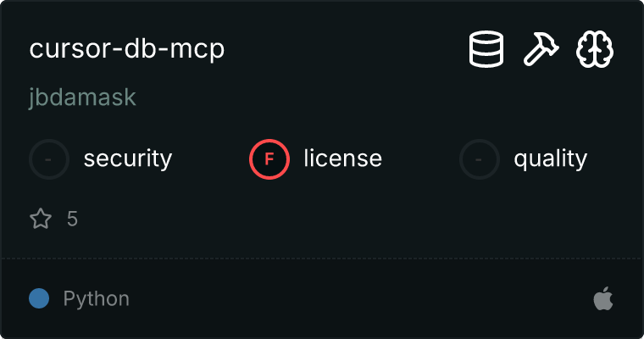Click the star outline icon
This screenshot has width=644, height=339.
point(41,218)
